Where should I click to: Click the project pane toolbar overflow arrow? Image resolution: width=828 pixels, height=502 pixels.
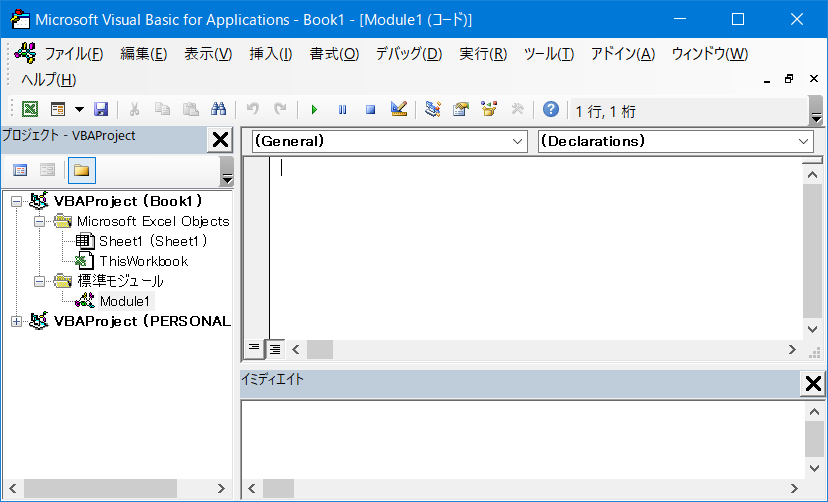pos(227,172)
